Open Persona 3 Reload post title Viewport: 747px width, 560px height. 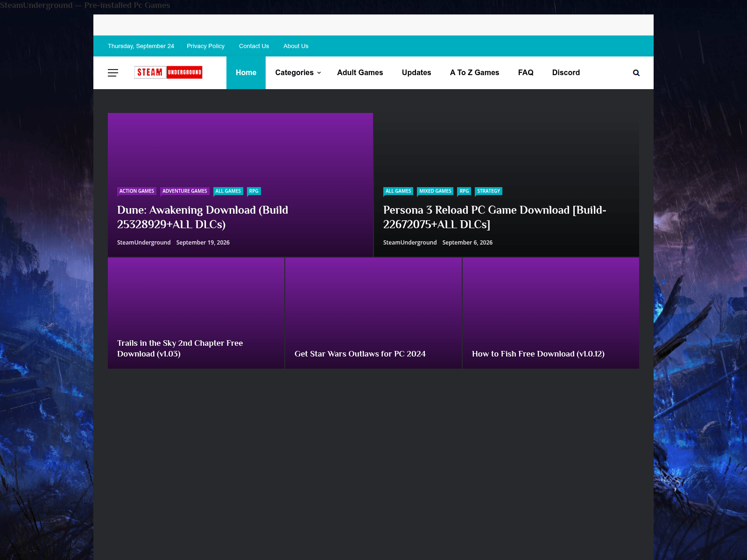point(495,217)
